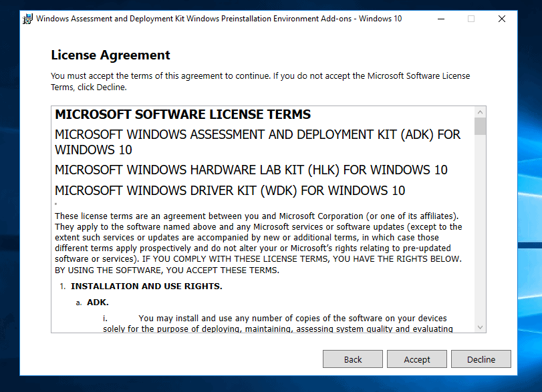This screenshot has height=392, width=542.
Task: Click the Decline button
Action: click(x=481, y=359)
